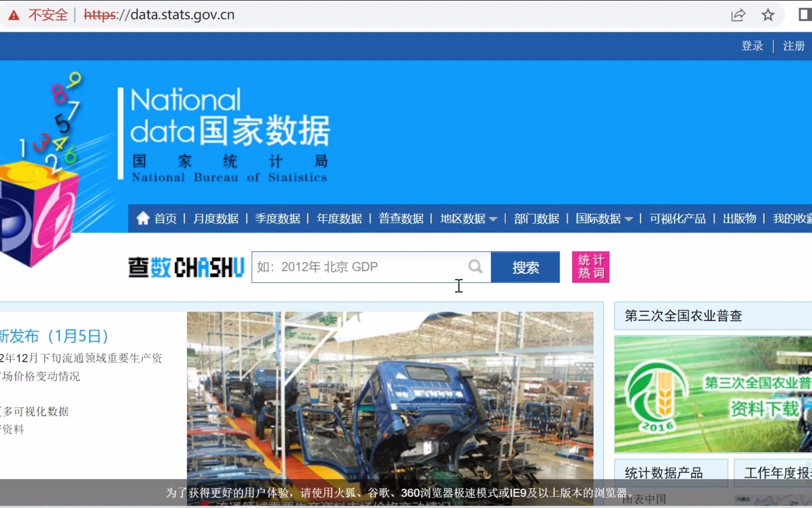Open the 部门数据 menu item

[x=536, y=219]
